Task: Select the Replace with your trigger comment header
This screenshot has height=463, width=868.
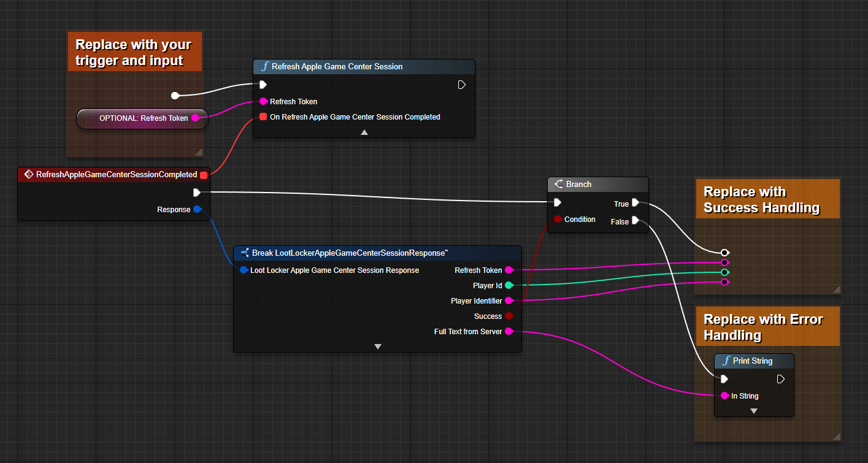Action: [134, 52]
